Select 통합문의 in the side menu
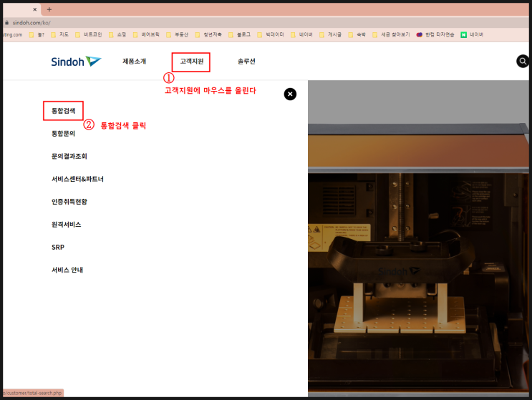 (x=64, y=134)
